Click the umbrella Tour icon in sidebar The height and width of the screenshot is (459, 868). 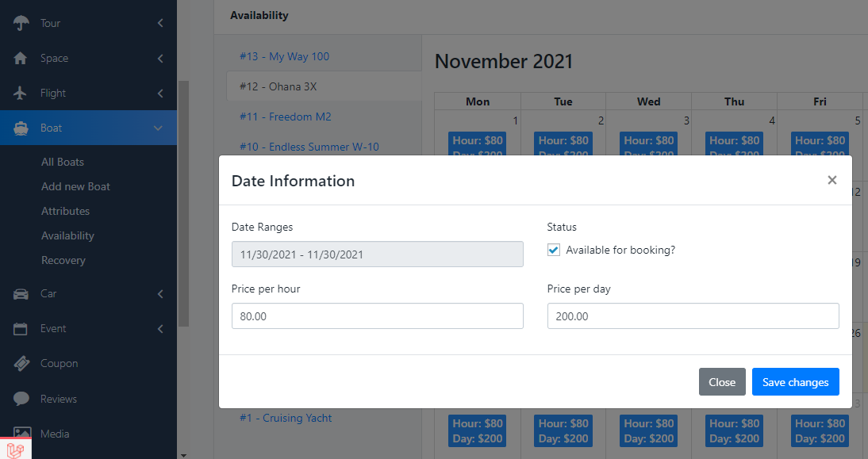tap(21, 23)
